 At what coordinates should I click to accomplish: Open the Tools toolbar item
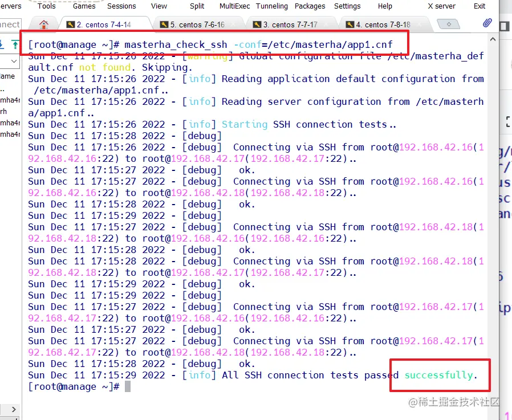[x=46, y=6]
